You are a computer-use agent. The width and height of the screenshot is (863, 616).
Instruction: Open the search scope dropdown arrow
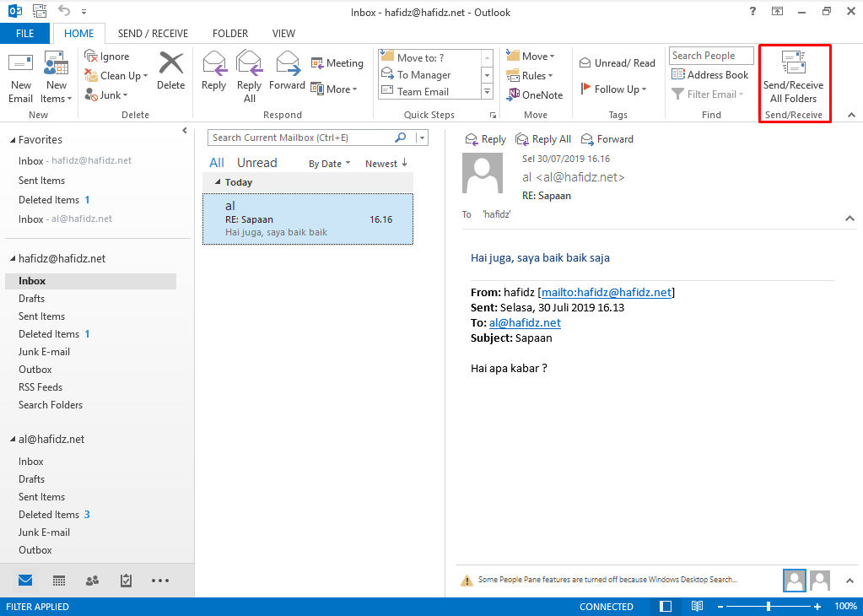[x=422, y=138]
